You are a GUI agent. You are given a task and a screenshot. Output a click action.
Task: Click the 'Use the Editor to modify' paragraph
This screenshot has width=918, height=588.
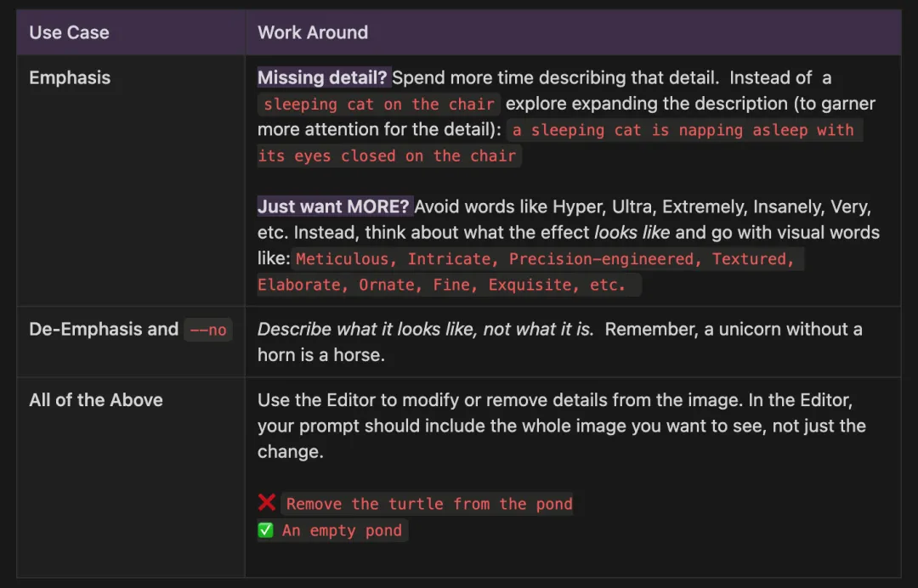click(562, 426)
